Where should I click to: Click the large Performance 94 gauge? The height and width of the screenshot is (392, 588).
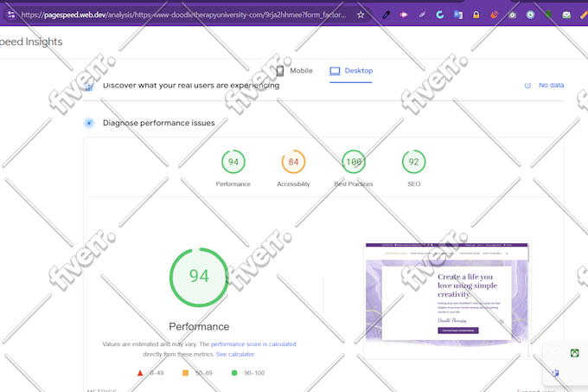click(199, 277)
